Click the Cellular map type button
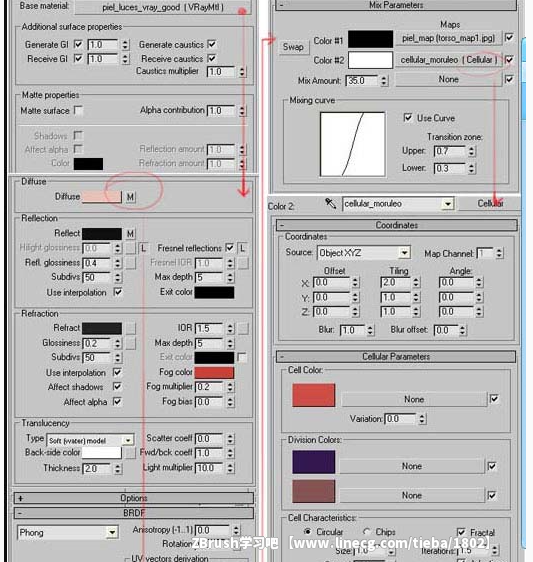This screenshot has width=533, height=562. 490,204
